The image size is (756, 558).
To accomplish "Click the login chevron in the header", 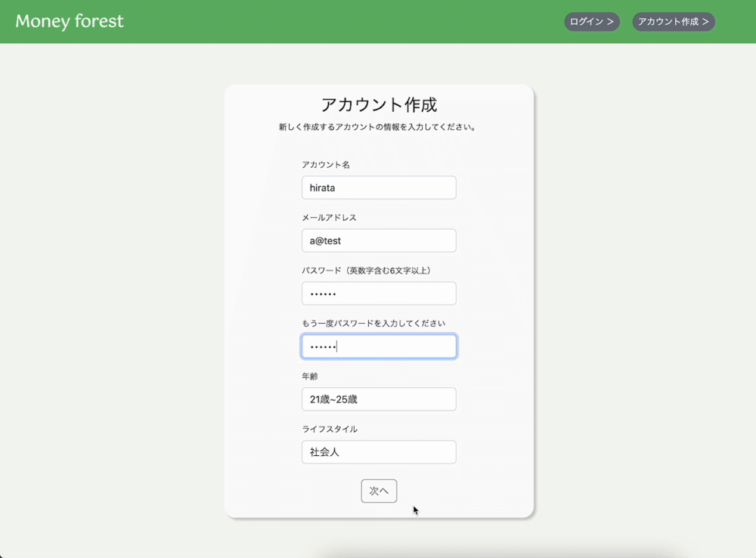I will click(611, 21).
